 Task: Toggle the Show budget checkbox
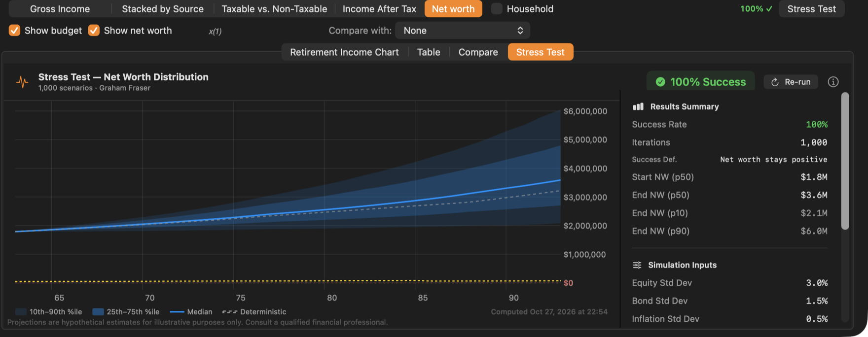click(14, 31)
